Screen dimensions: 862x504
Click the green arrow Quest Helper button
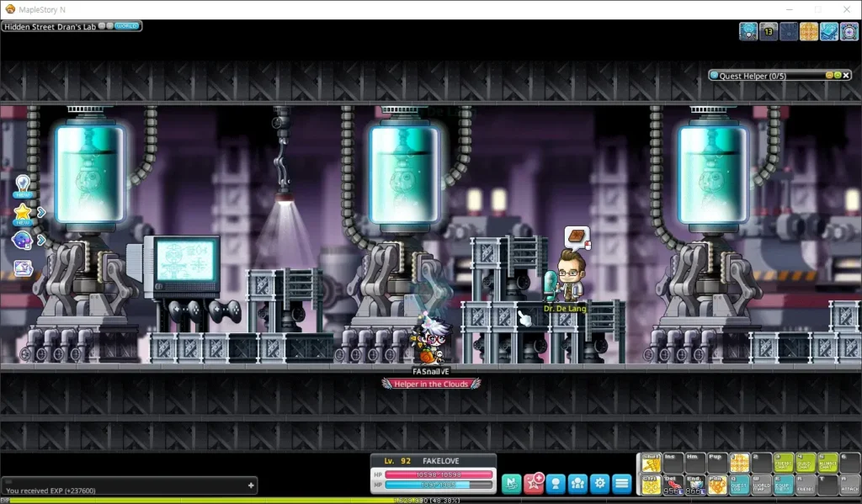click(x=838, y=75)
